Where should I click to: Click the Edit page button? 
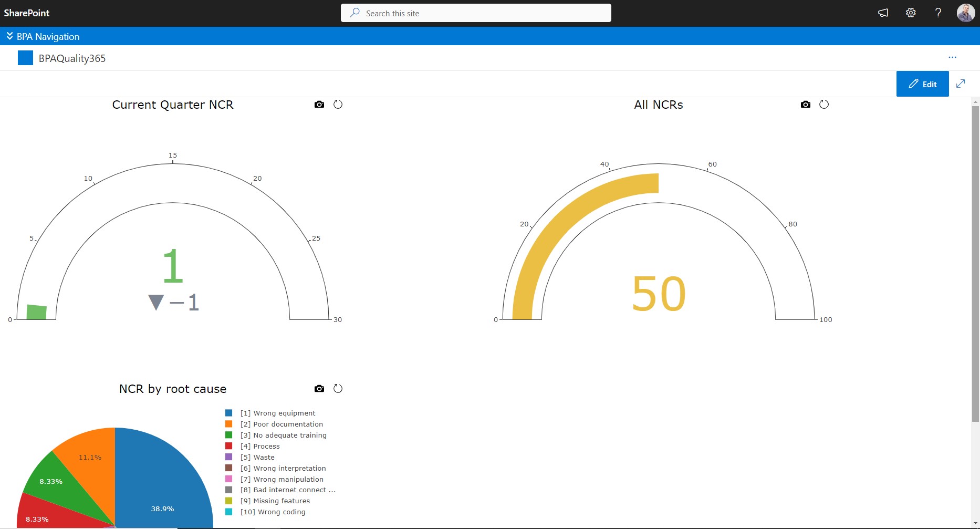(x=922, y=84)
